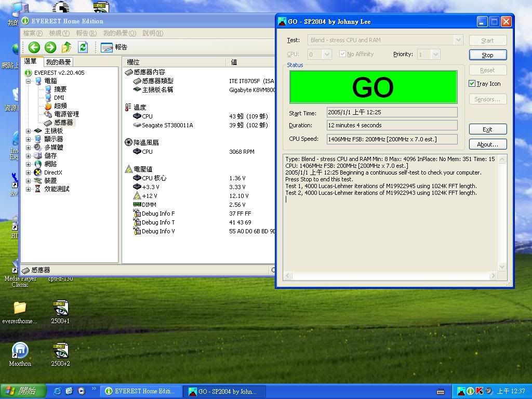Click the CPU 核心 voltage row
Viewport: 532px width, 399px height.
[x=199, y=178]
